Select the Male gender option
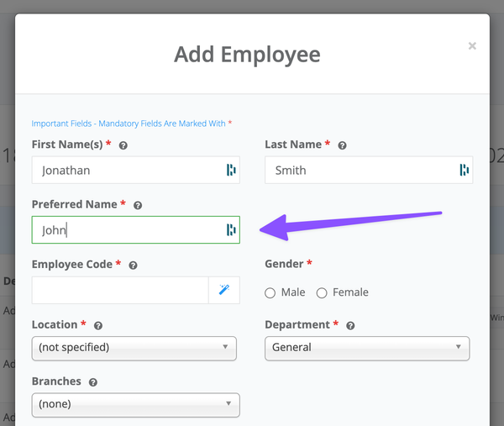Viewport: 504px width, 426px height. pyautogui.click(x=270, y=293)
